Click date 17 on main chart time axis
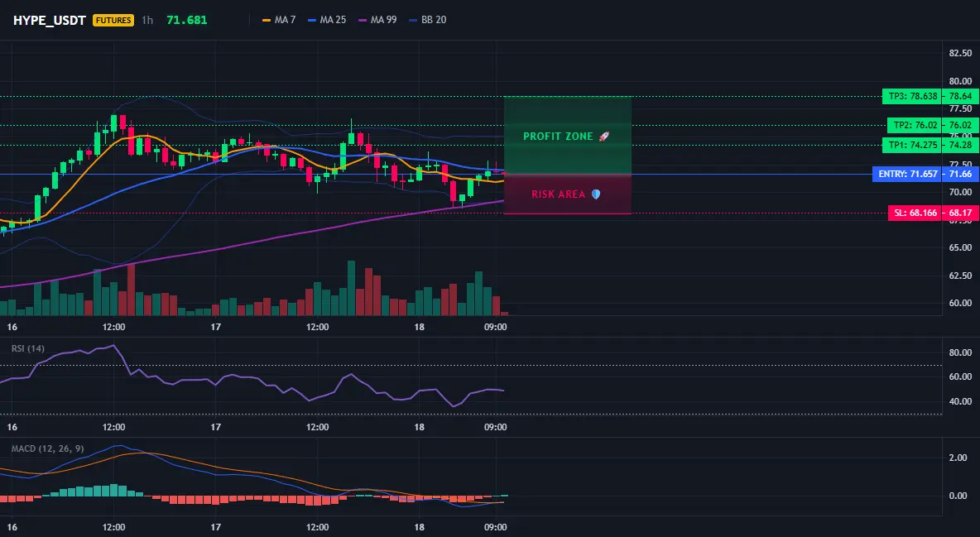This screenshot has width=980, height=537. 216,327
